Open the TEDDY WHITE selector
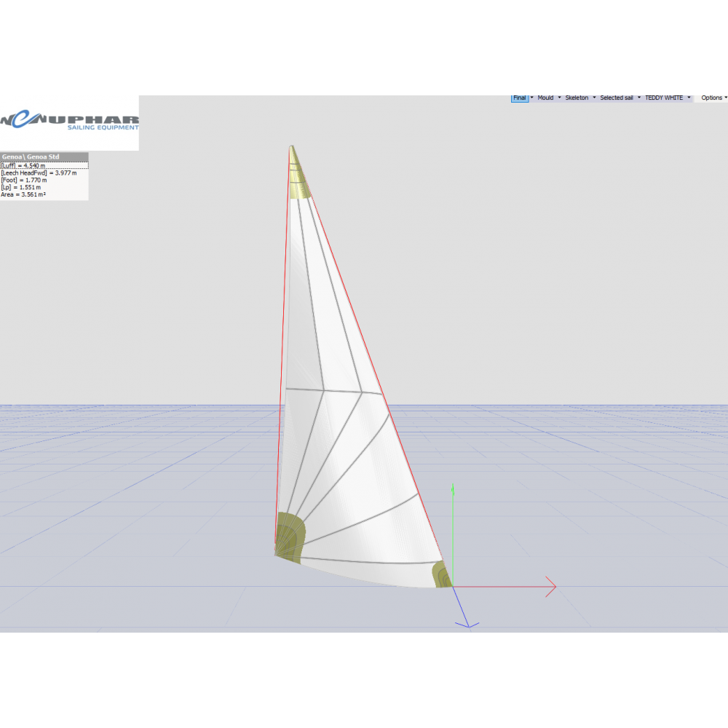Viewport: 728px width, 728px height. (664, 98)
